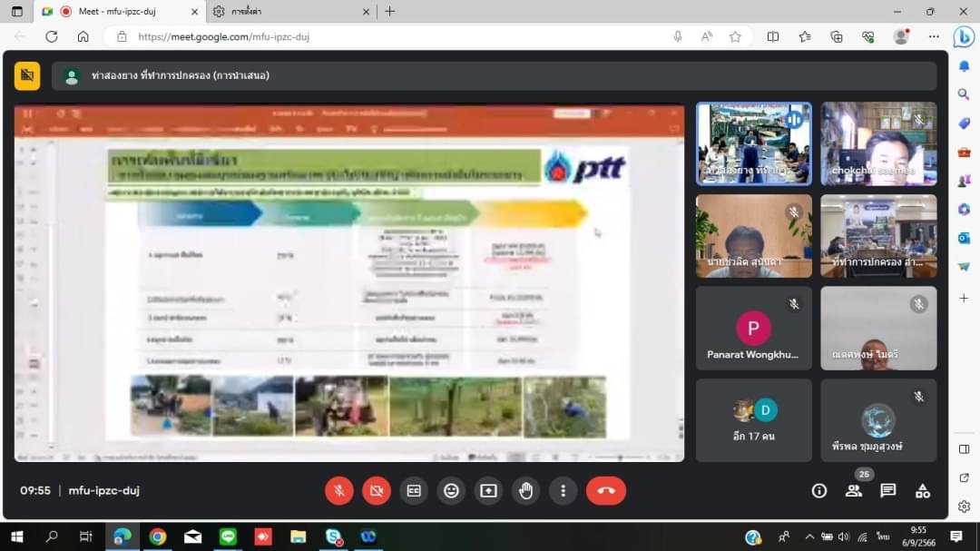Open the taskbar language input indicator
980x551 pixels.
[883, 536]
